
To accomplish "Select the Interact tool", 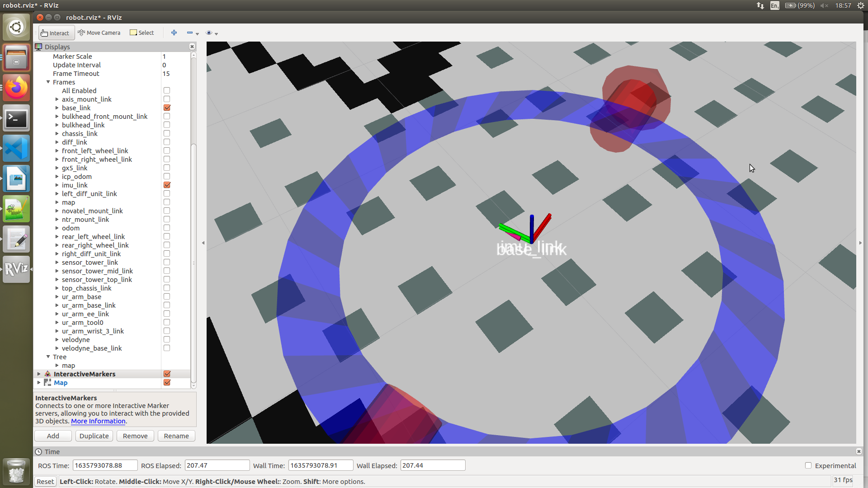I will click(x=56, y=33).
